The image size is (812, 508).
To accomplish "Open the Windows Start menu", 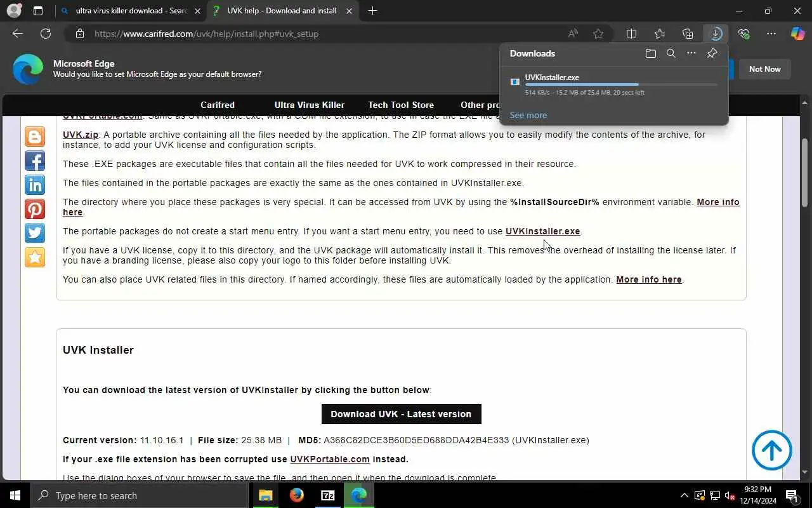I will pos(15,495).
